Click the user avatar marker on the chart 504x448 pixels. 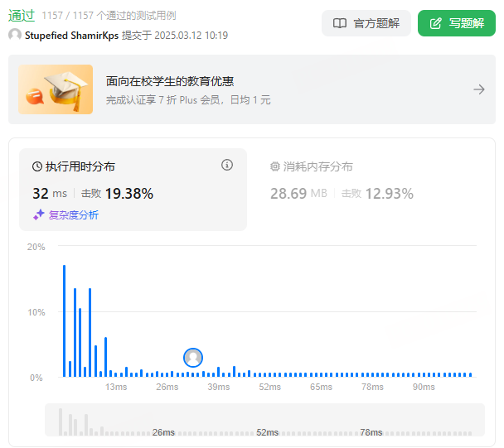pyautogui.click(x=193, y=358)
